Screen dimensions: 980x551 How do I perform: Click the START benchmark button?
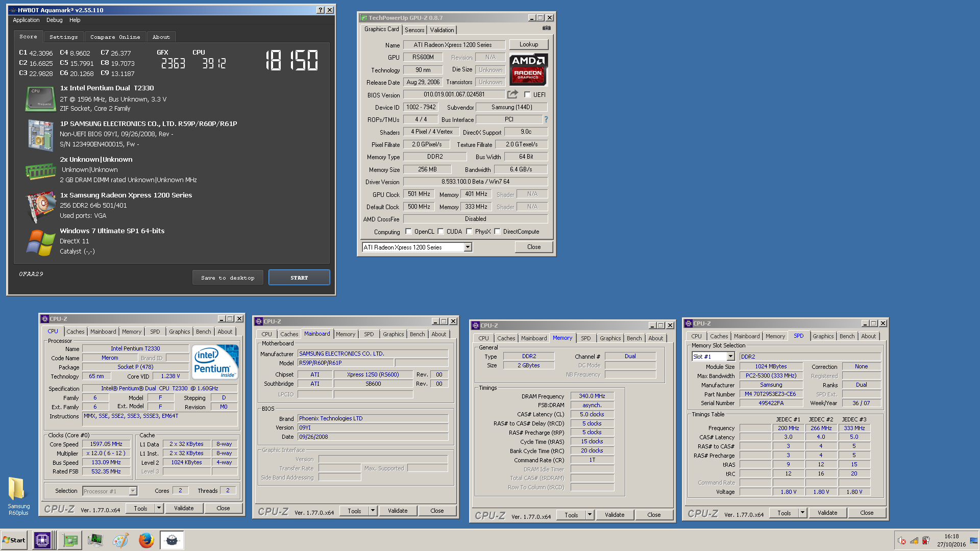[299, 278]
